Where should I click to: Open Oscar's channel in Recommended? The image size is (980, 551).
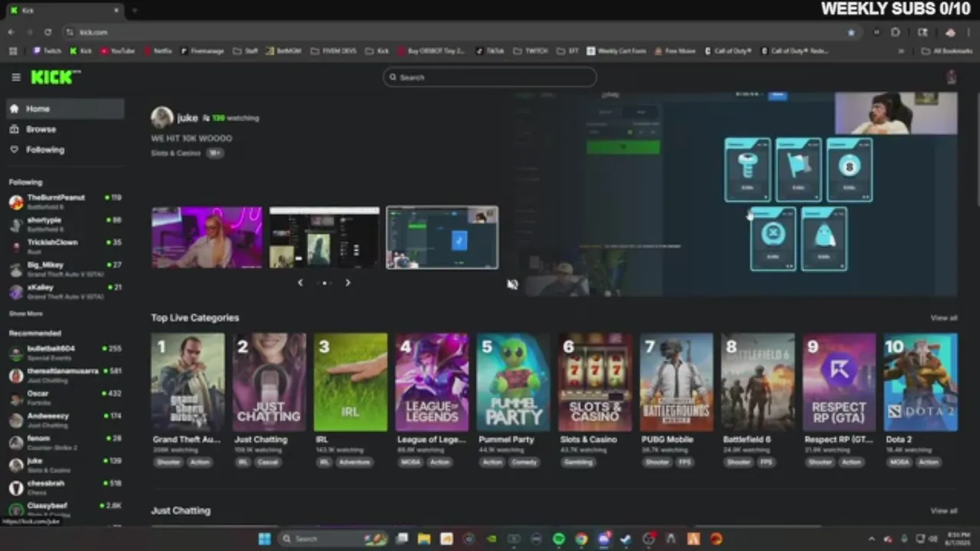coord(64,397)
